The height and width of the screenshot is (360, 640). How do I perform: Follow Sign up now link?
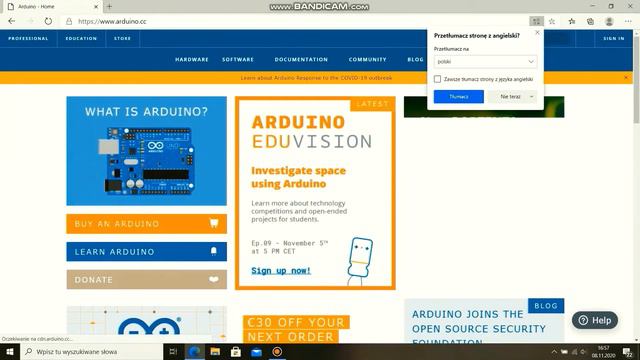point(281,271)
